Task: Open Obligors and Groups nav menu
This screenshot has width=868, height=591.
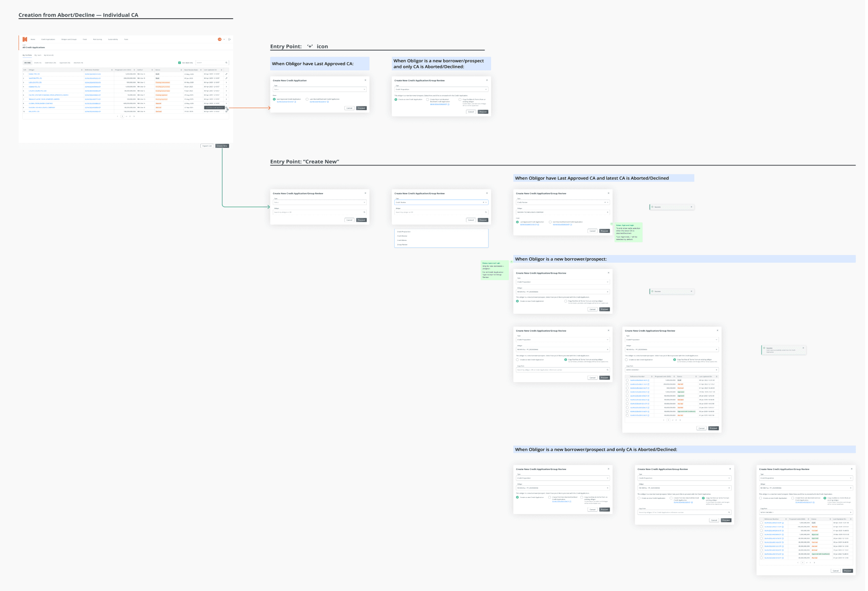Action: (69, 39)
